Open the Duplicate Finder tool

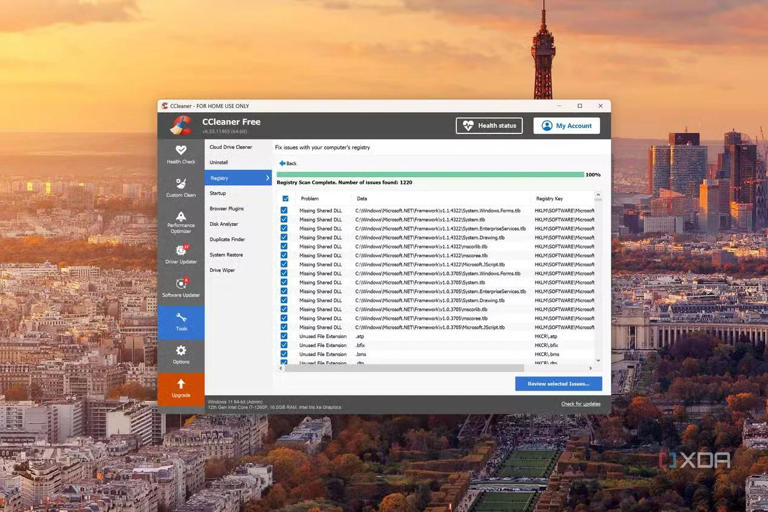point(227,240)
